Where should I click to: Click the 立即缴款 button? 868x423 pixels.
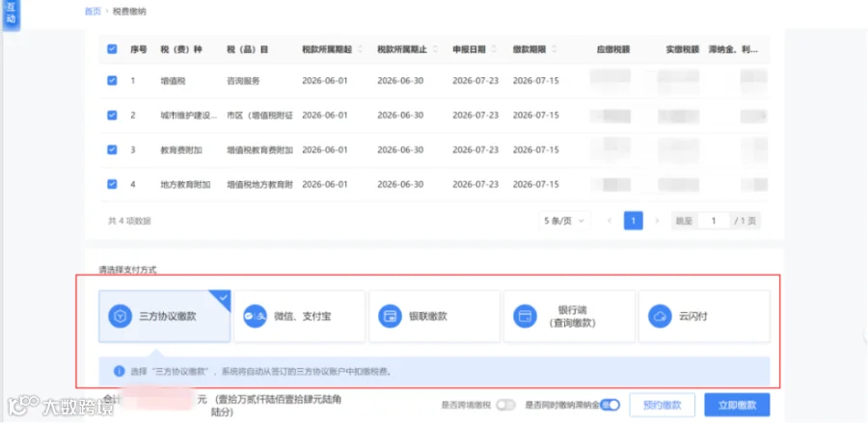pyautogui.click(x=738, y=405)
